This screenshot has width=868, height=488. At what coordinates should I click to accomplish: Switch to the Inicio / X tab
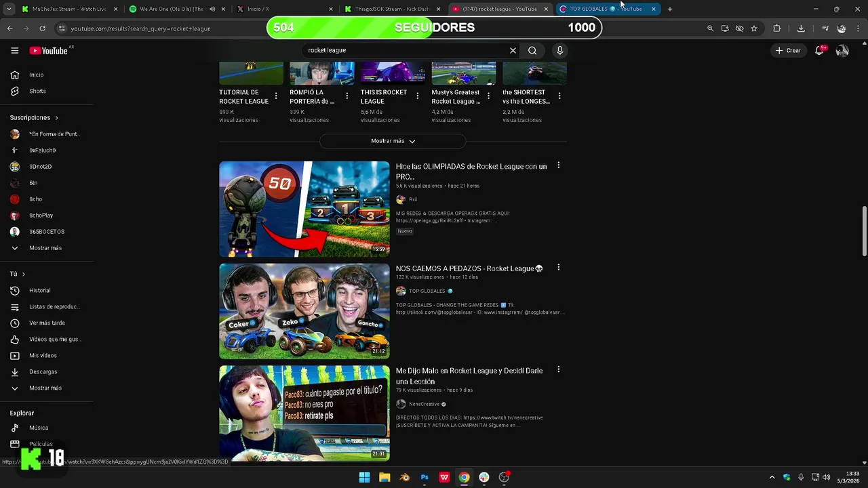click(x=283, y=9)
